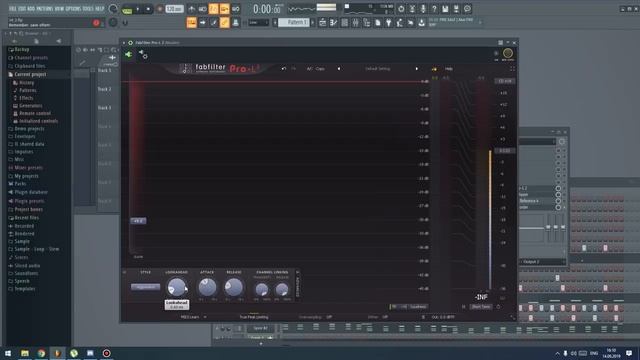Toggle True Peak Limiting
Screen dimensions: 640x360
[x=254, y=317]
